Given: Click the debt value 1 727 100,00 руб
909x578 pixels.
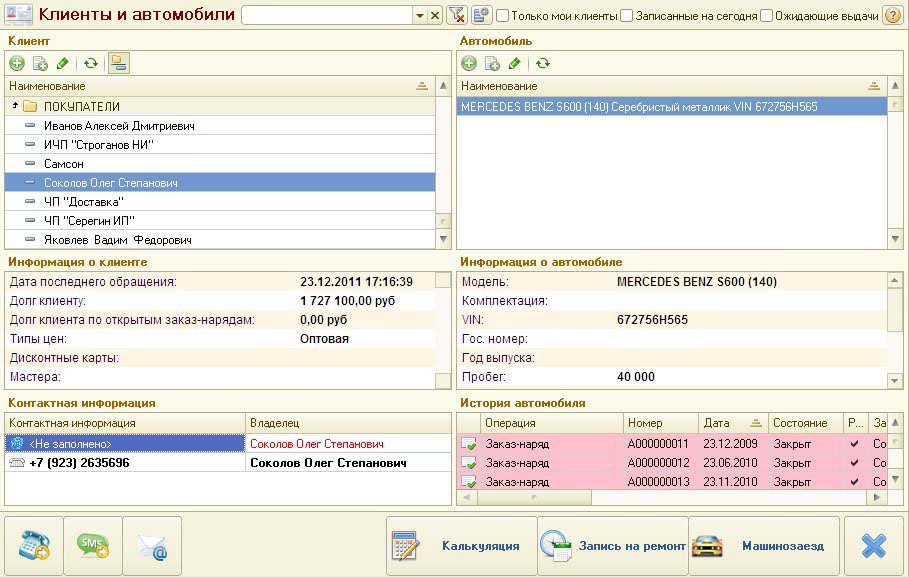Looking at the screenshot, I should pyautogui.click(x=347, y=301).
